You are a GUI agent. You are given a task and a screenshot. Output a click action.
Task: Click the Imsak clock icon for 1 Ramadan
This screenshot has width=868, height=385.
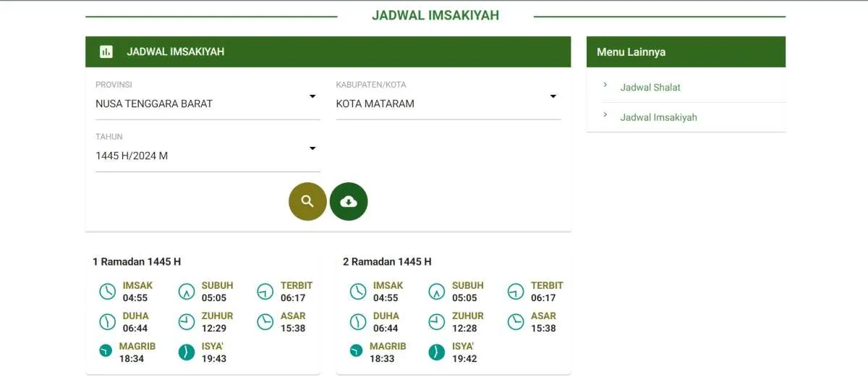pos(107,292)
